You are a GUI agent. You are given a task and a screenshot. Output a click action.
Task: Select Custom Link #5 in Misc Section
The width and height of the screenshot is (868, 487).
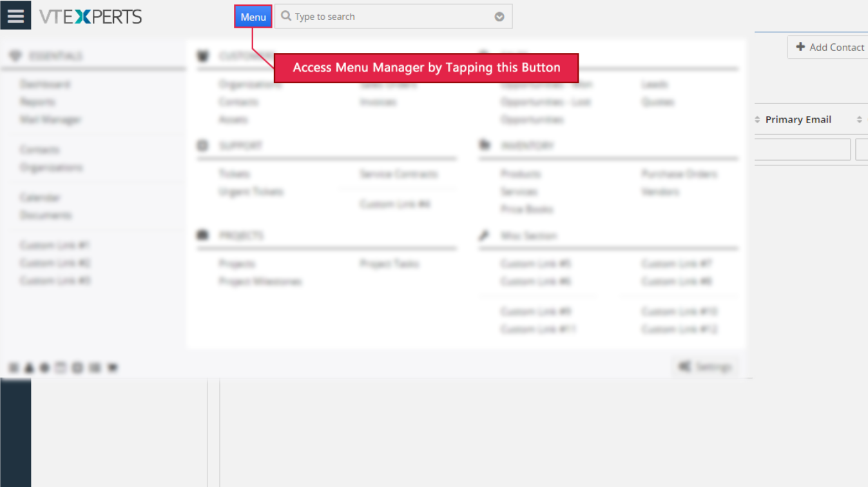click(536, 264)
